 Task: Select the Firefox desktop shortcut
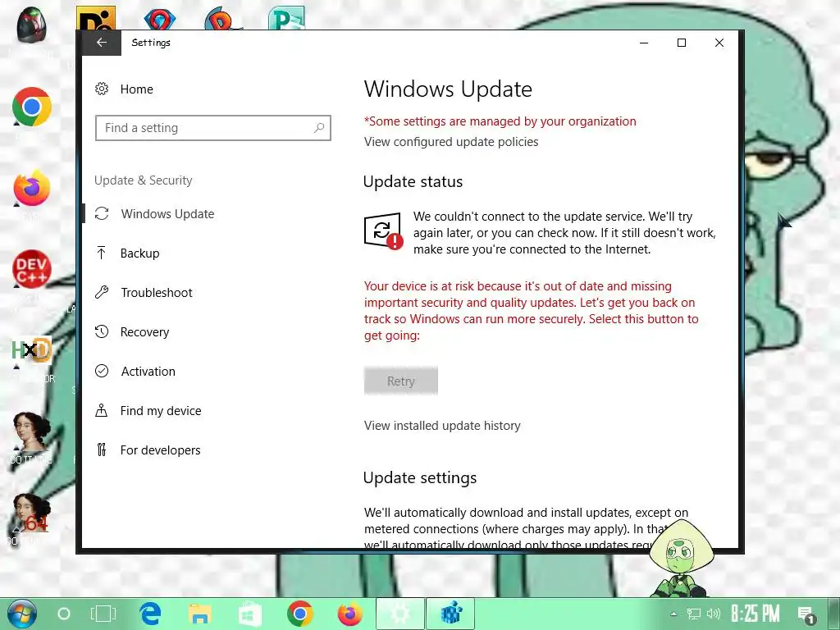[32, 189]
